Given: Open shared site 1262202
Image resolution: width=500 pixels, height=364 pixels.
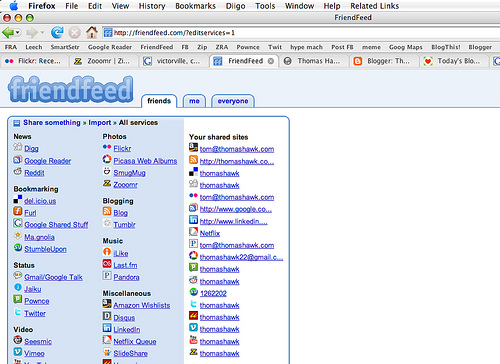Looking at the screenshot, I should (x=213, y=294).
